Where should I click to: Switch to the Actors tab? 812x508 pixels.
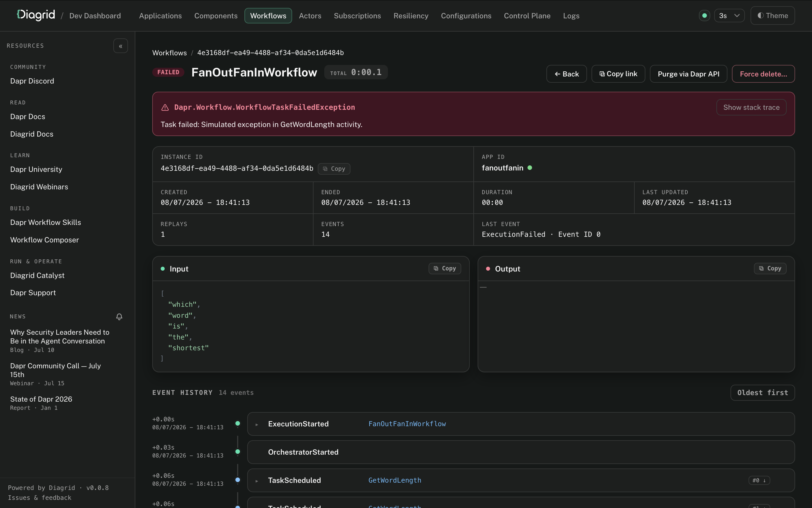[x=310, y=16]
